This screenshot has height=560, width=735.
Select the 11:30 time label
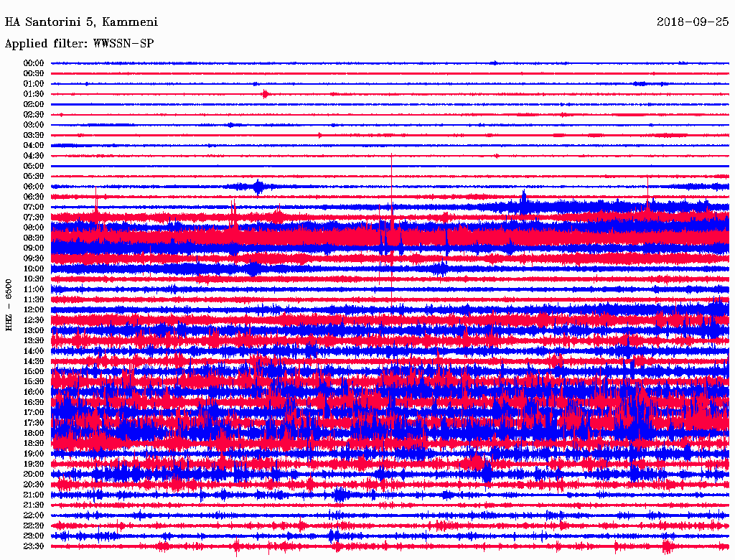click(x=34, y=299)
